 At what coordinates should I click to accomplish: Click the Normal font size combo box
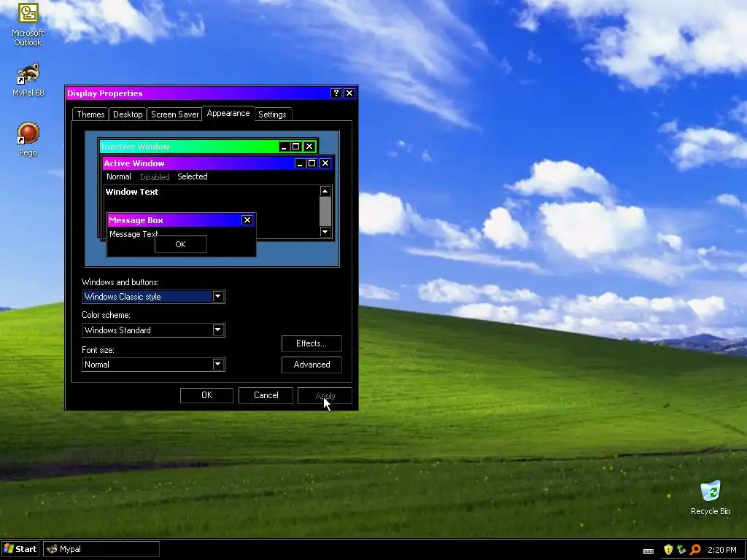click(x=153, y=364)
